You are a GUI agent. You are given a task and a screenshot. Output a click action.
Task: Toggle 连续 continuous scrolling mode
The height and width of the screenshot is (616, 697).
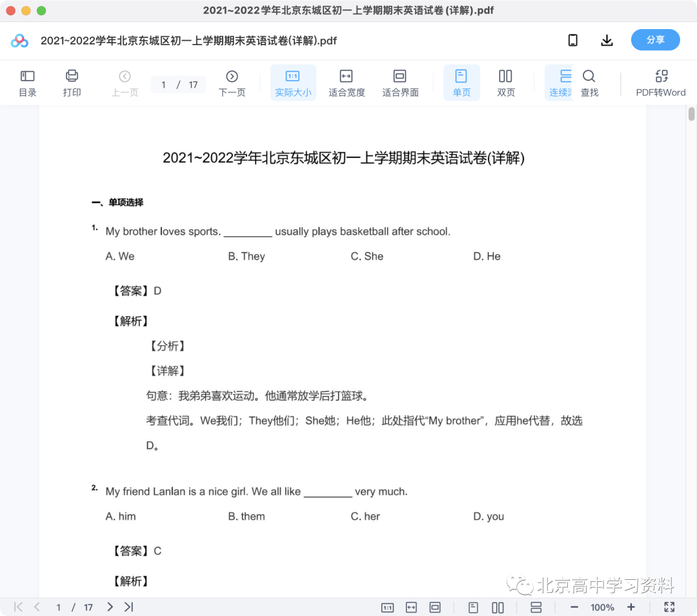(x=560, y=83)
